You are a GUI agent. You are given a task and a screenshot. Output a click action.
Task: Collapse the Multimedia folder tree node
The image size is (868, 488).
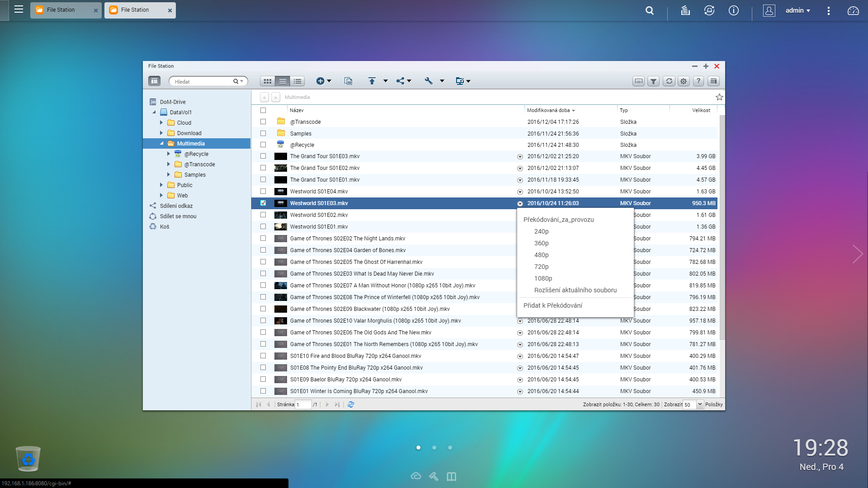point(161,144)
